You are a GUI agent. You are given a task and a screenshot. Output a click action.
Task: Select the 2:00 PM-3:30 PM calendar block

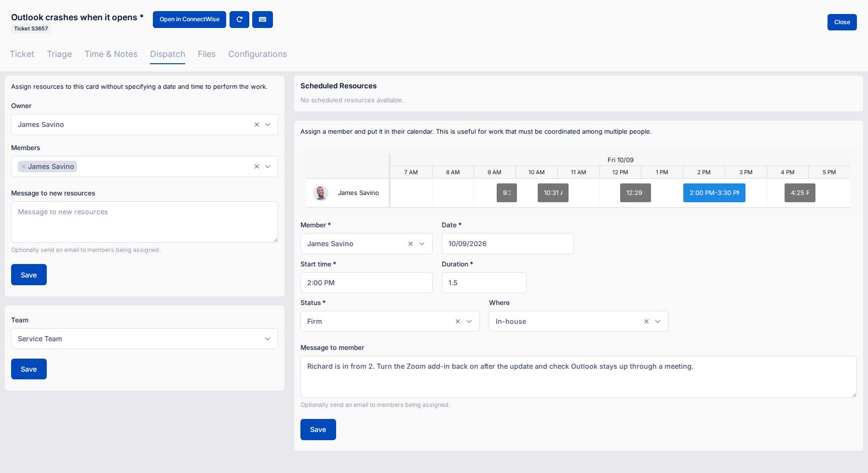[x=714, y=193]
